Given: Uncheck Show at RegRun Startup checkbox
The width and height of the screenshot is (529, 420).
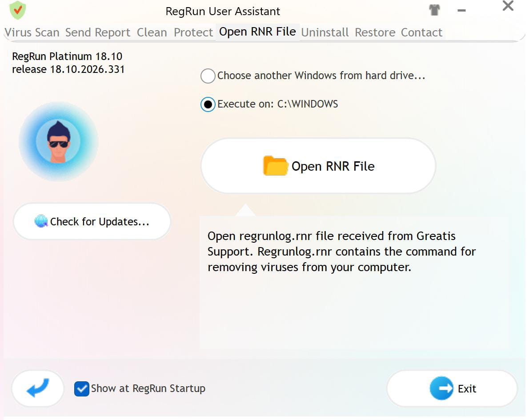Looking at the screenshot, I should pos(82,388).
